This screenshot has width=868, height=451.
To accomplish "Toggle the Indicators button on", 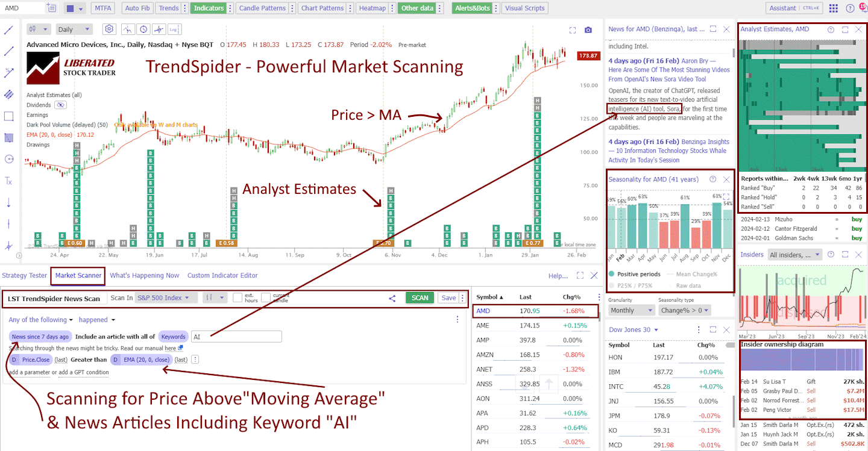I will 209,8.
